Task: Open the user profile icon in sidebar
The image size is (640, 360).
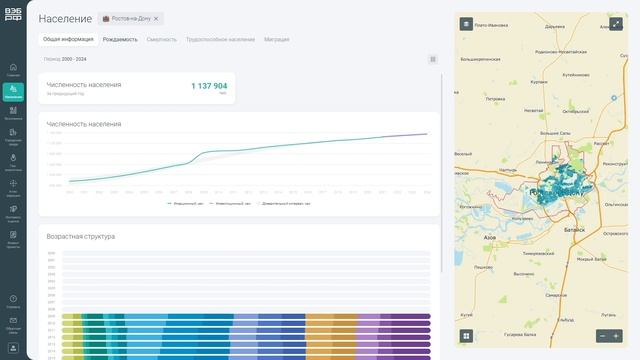Action: pos(13,348)
